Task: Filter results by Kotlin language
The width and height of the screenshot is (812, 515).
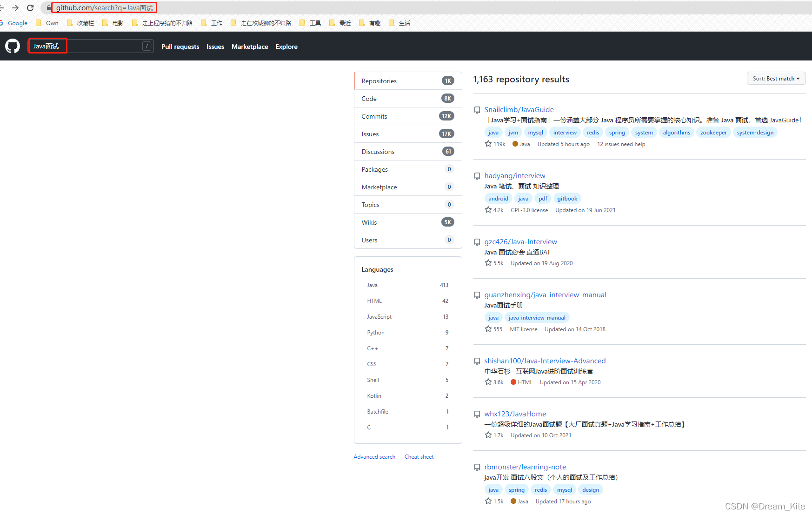Action: (x=408, y=396)
